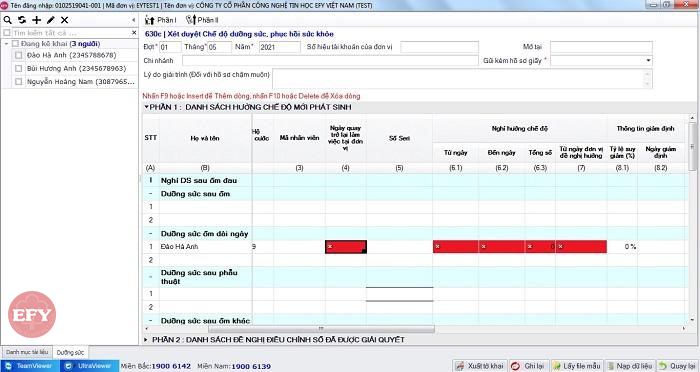Viewport: 700px width, 372px height.
Task: Click the Số hiệu tài khoản input field
Action: coord(439,47)
